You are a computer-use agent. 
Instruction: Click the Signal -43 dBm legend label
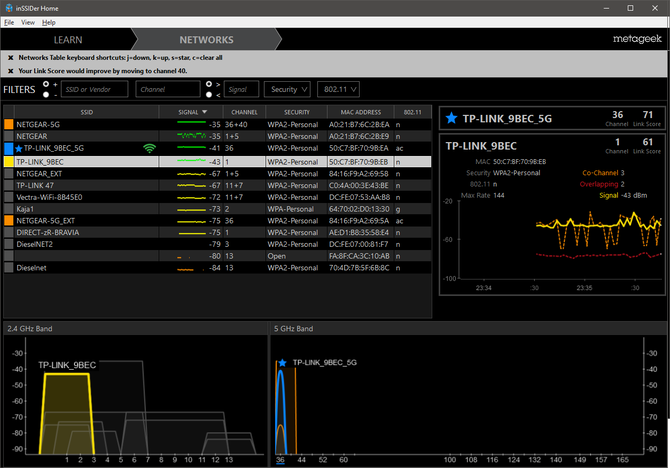tap(623, 195)
